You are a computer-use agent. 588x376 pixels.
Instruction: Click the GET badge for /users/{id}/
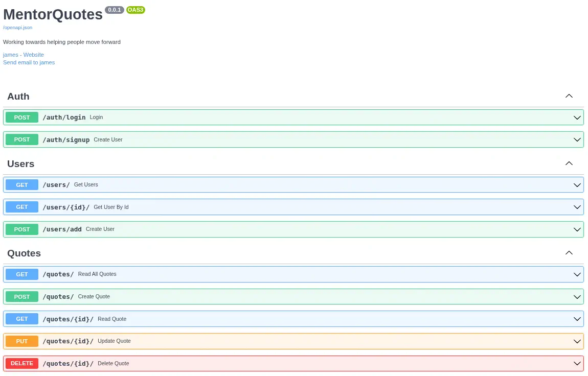[22, 207]
